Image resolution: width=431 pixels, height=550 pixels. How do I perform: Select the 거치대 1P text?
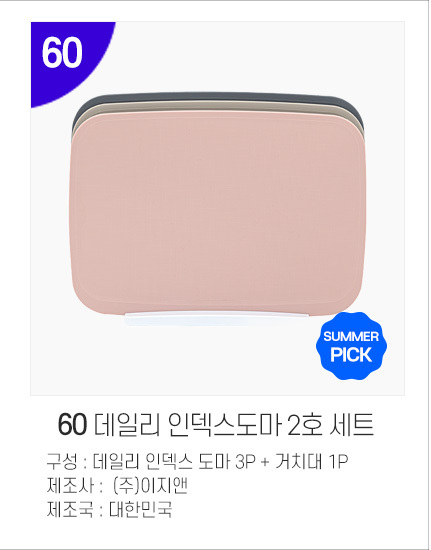(x=311, y=461)
